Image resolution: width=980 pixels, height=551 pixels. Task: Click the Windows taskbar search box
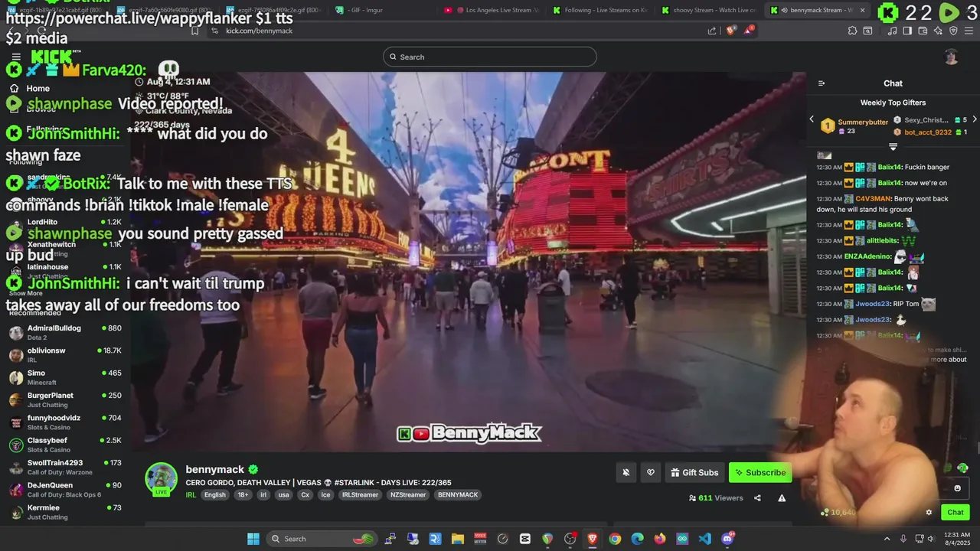click(x=322, y=539)
